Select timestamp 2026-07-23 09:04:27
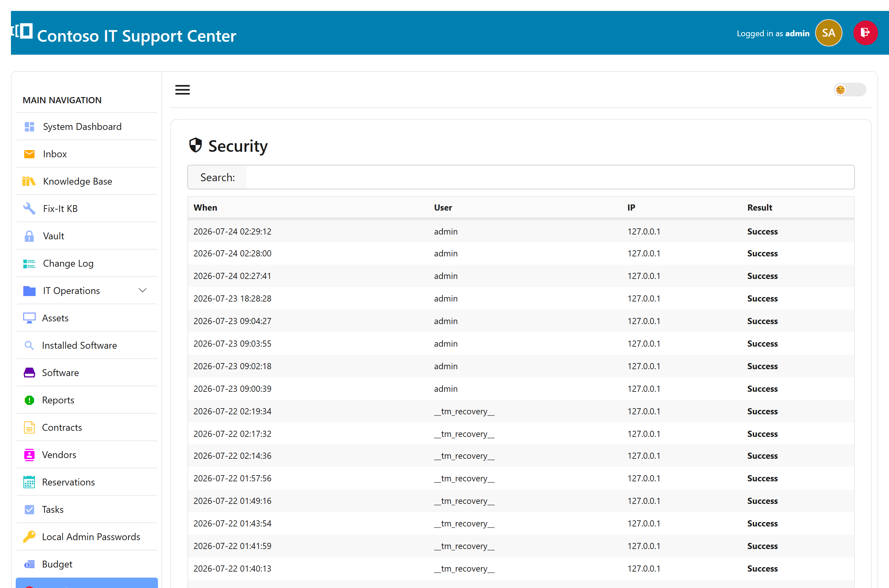 (x=232, y=321)
